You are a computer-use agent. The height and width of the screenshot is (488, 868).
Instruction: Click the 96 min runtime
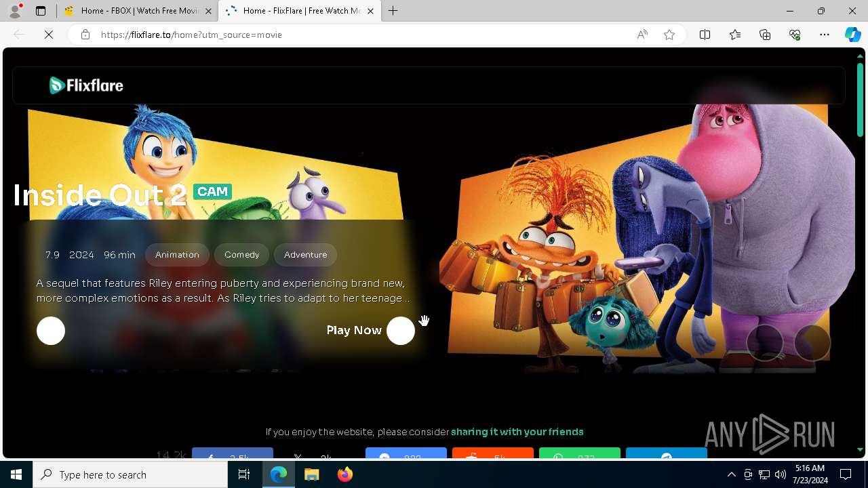tap(119, 255)
